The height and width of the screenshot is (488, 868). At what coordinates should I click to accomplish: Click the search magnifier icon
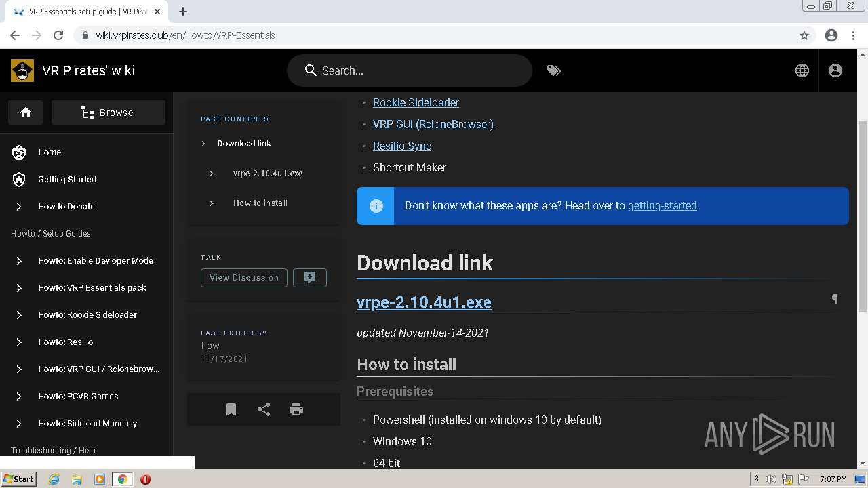[311, 70]
